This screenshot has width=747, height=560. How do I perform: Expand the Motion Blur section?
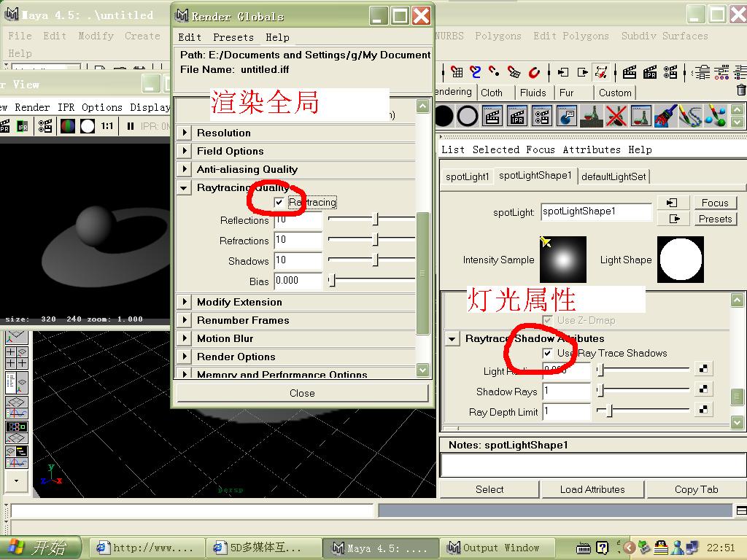185,338
